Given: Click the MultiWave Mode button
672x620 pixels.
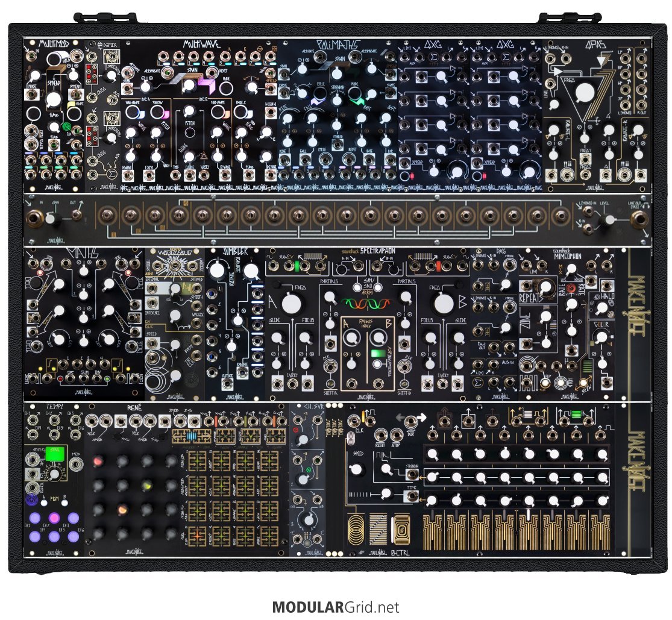Looking at the screenshot, I should (x=226, y=87).
